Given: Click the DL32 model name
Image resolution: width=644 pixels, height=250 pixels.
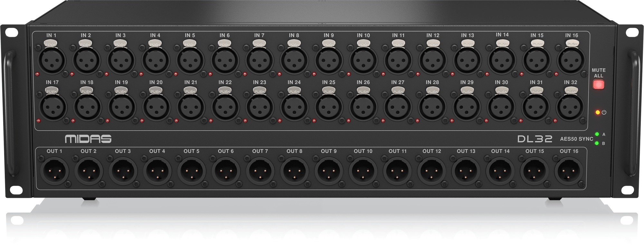Looking at the screenshot, I should [535, 139].
